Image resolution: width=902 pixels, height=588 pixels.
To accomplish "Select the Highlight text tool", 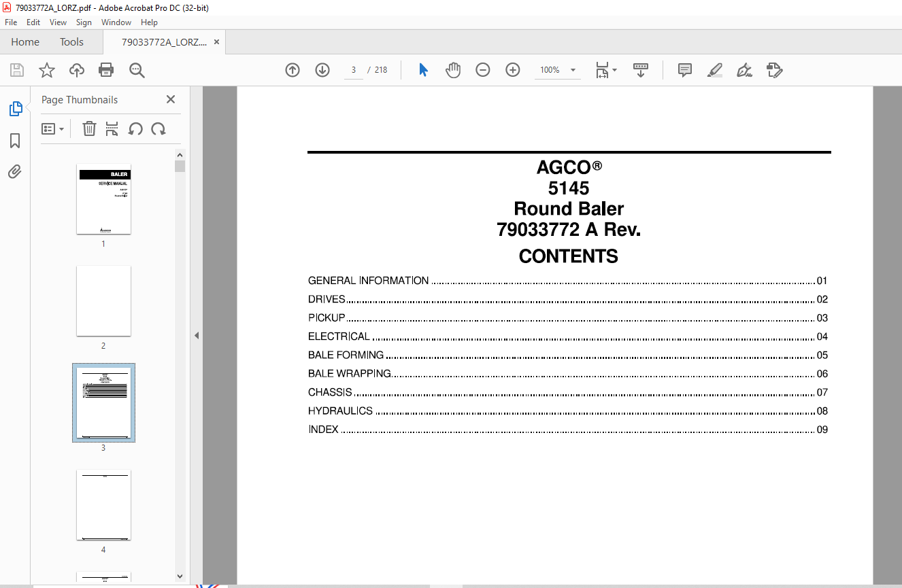I will point(715,70).
